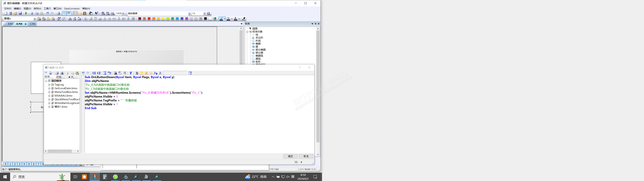Click the undo icon in VB editor
644x181 pixels.
coord(83,73)
